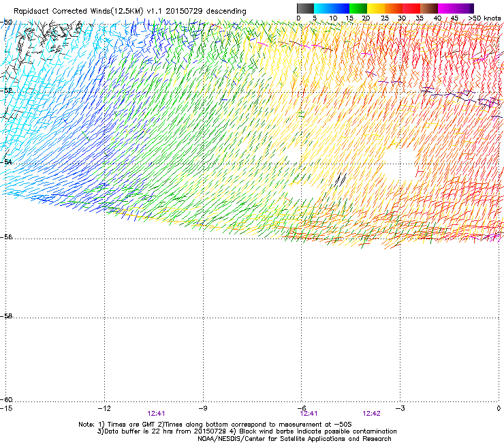Click the legend label '40'
Screen dimensions: 504x443
(437, 18)
